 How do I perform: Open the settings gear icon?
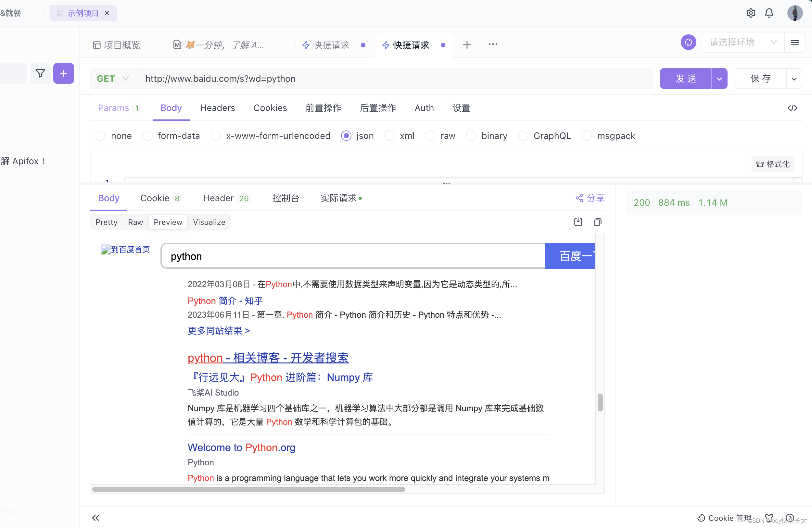(751, 13)
